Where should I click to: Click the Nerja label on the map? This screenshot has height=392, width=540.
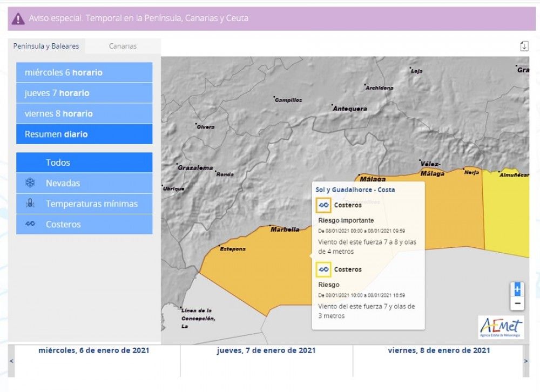471,172
